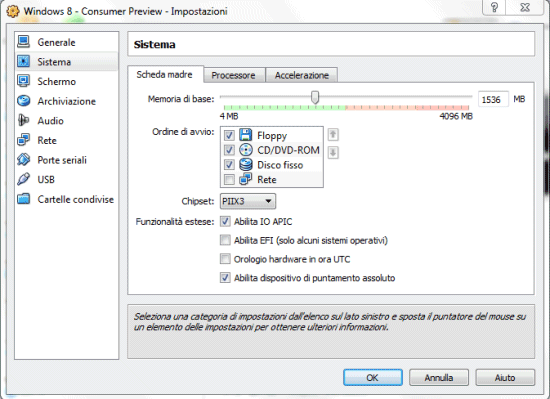Viewport: 550px width, 399px height.
Task: Click the Rete icon in boot order list
Action: 246,179
